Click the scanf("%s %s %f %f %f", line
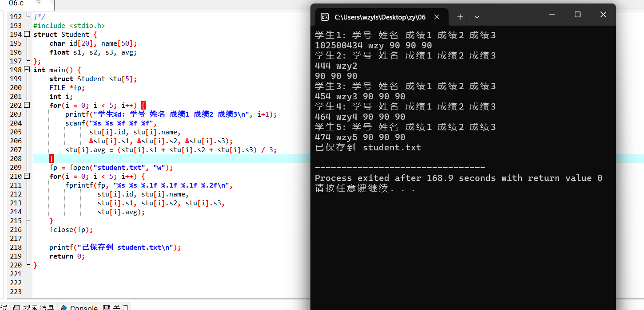644x310 pixels. coord(111,123)
